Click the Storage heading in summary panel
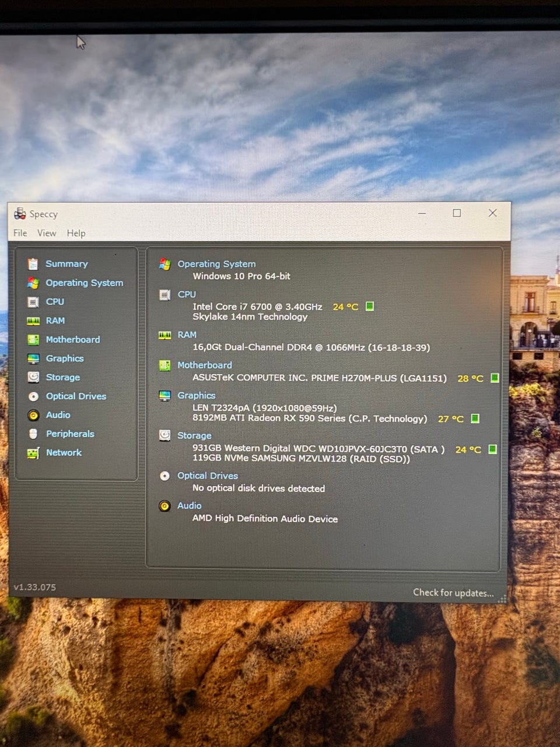The width and height of the screenshot is (560, 747). tap(194, 435)
